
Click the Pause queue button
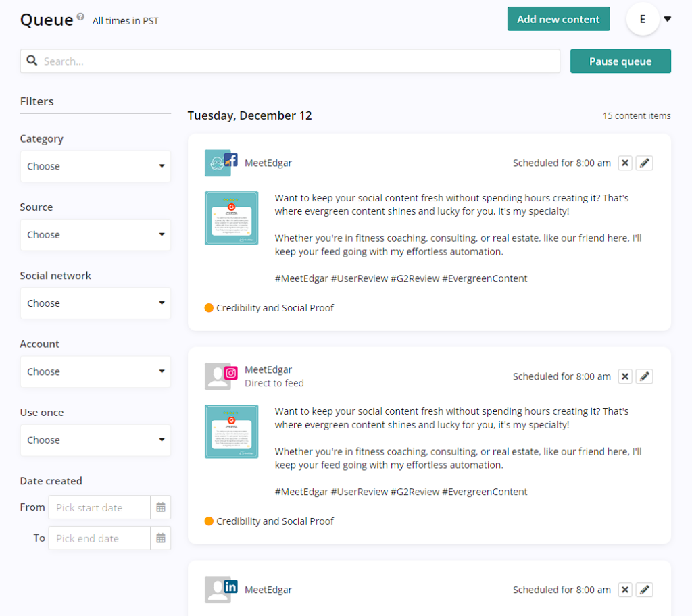(x=620, y=61)
